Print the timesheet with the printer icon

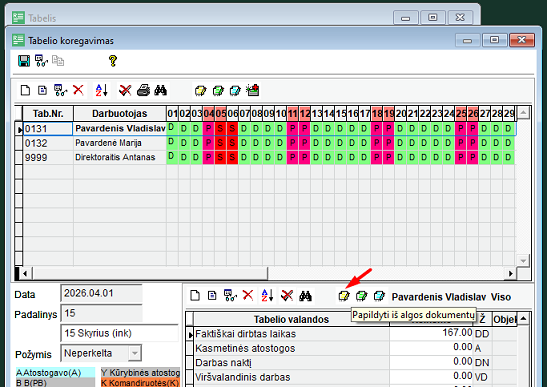point(143,90)
